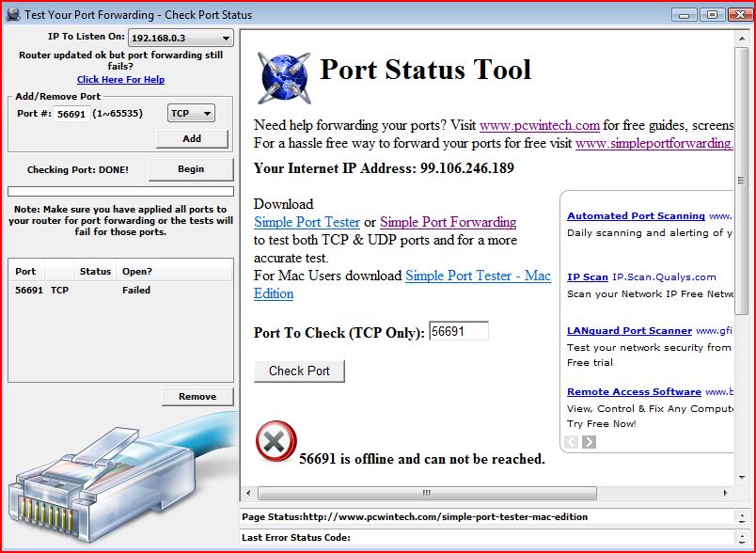Open the Simple Port Tester link
756x553 pixels.
click(307, 222)
